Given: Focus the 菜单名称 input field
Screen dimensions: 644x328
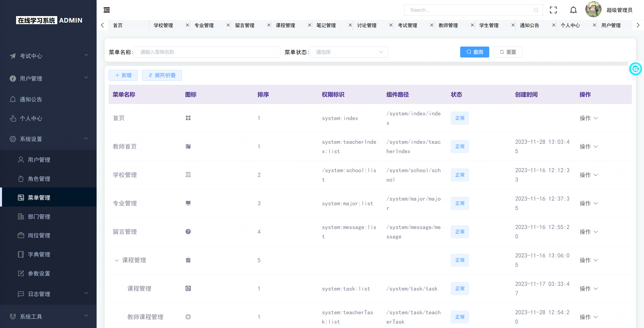Looking at the screenshot, I should coord(207,52).
